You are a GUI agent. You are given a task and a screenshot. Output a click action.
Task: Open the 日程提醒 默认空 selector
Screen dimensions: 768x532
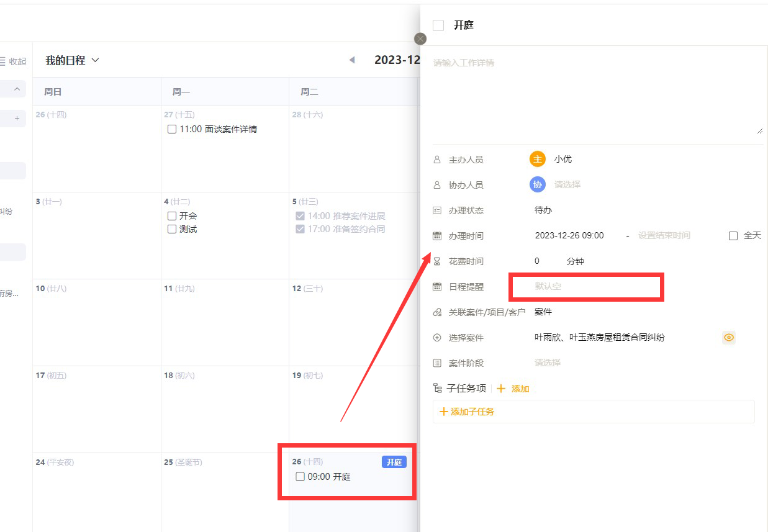tap(586, 287)
